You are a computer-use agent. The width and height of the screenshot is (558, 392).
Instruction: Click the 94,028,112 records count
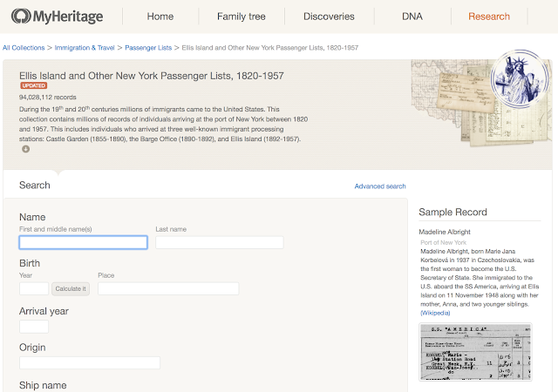pos(48,97)
